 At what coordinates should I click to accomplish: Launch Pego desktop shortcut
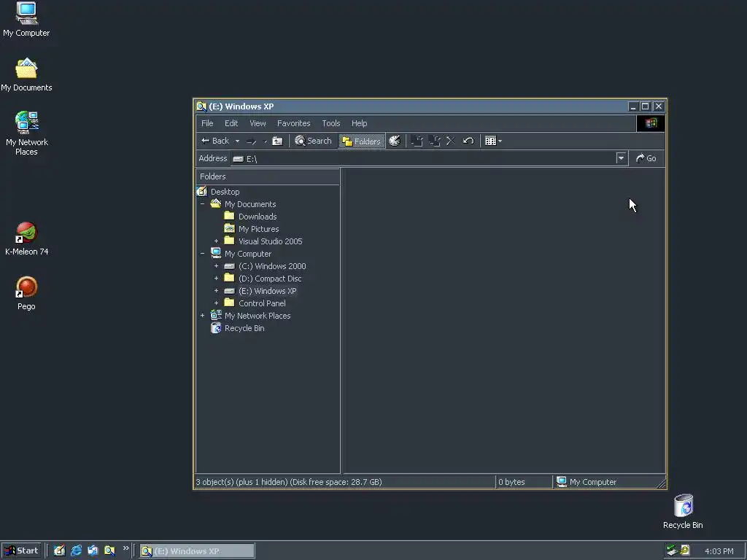point(27,294)
